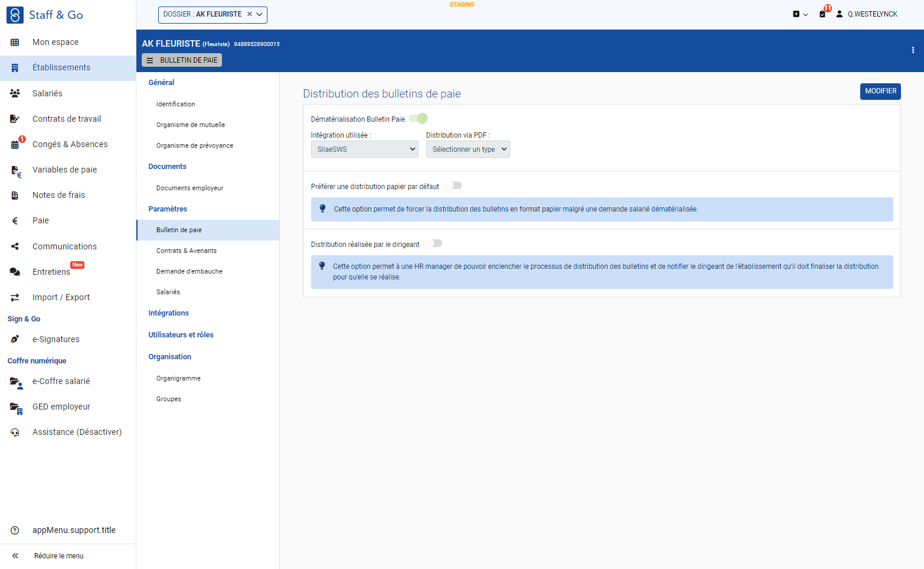The height and width of the screenshot is (569, 924).
Task: Open Q.WESTELYNCK user account
Action: tap(867, 14)
